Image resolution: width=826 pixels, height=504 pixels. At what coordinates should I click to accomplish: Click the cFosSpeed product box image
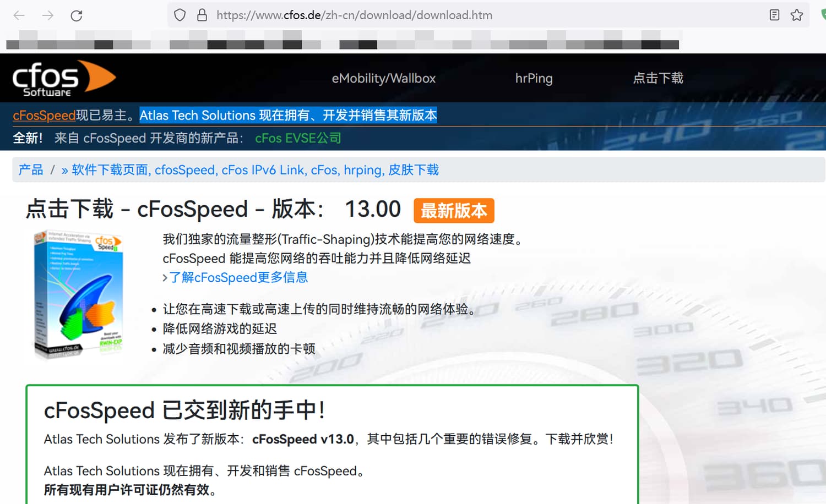[79, 294]
